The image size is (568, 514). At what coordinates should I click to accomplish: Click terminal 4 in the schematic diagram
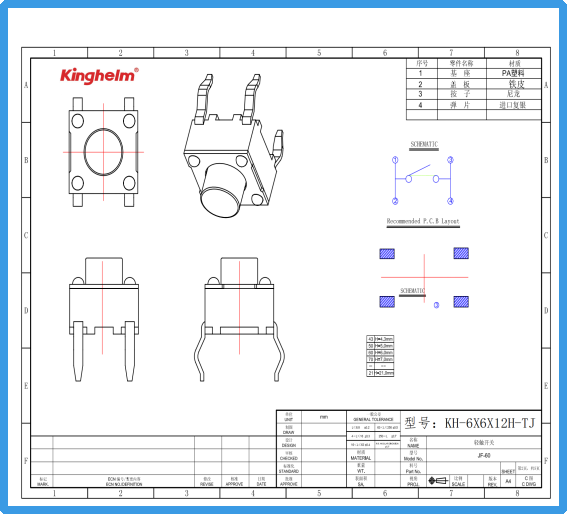pyautogui.click(x=451, y=201)
